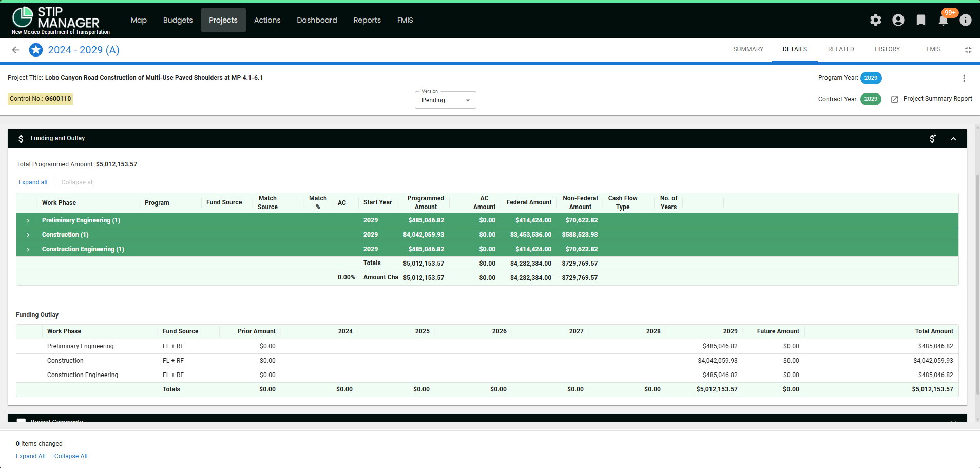Viewport: 980px width, 468px height.
Task: Switch to the SUMMARY tab
Action: tap(748, 49)
